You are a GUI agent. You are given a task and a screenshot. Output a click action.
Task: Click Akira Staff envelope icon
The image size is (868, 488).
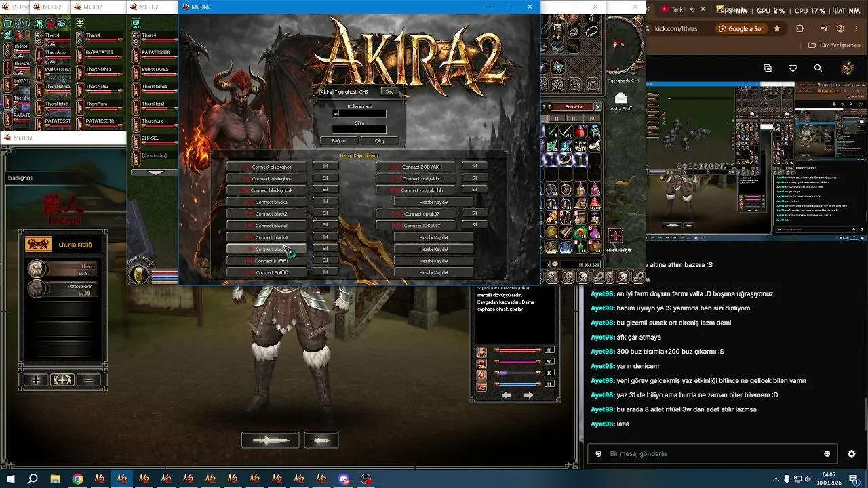pos(620,98)
